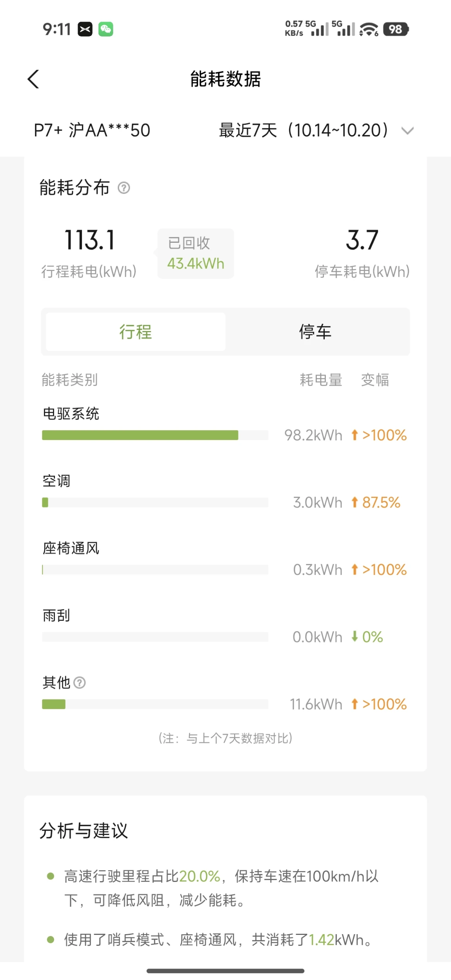The width and height of the screenshot is (451, 980).
Task: Select the vehicle P7+ 沪AA***50
Action: click(92, 131)
